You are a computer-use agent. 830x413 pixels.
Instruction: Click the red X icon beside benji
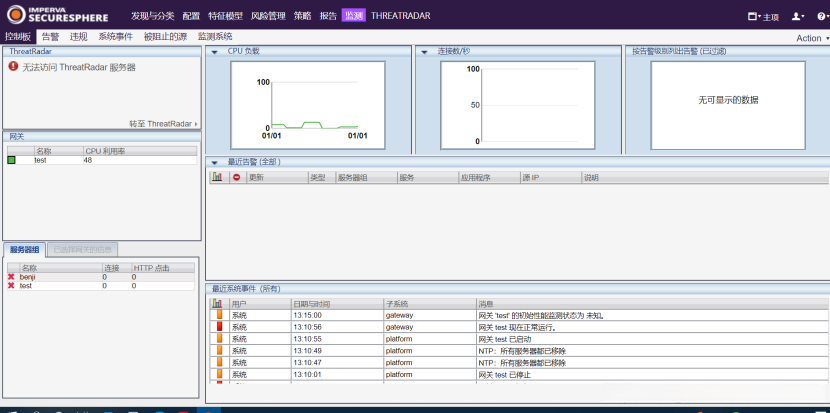pos(11,277)
